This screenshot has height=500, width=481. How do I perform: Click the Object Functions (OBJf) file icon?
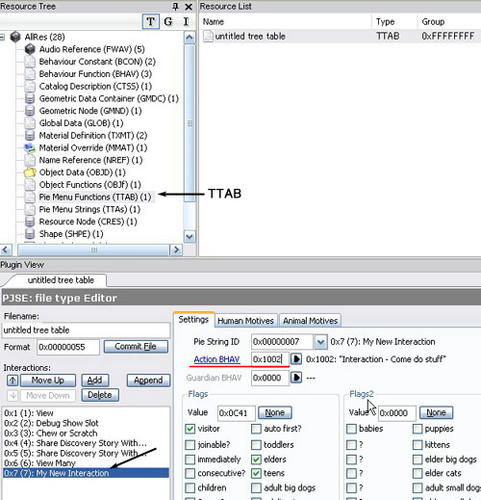pos(30,185)
